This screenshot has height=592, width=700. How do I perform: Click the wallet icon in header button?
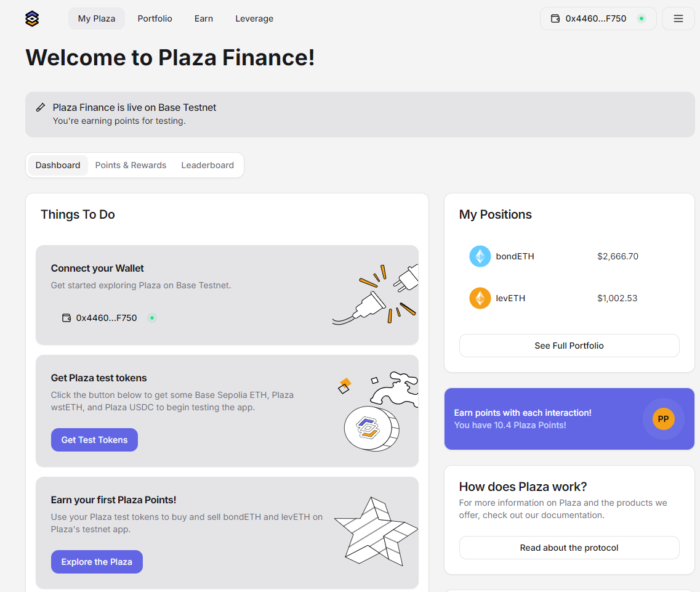click(x=555, y=18)
